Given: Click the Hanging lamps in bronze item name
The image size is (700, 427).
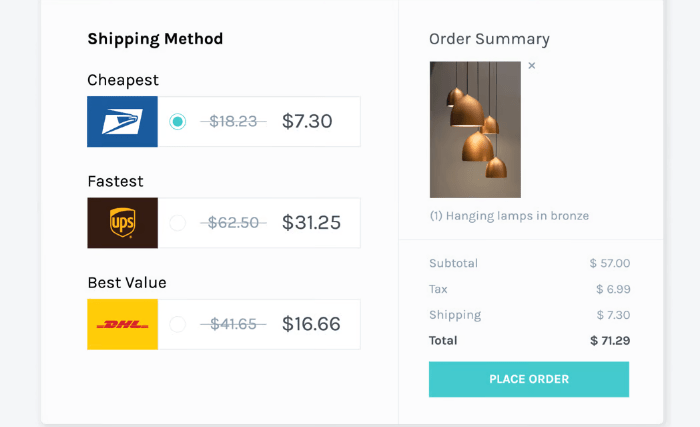Looking at the screenshot, I should click(509, 216).
